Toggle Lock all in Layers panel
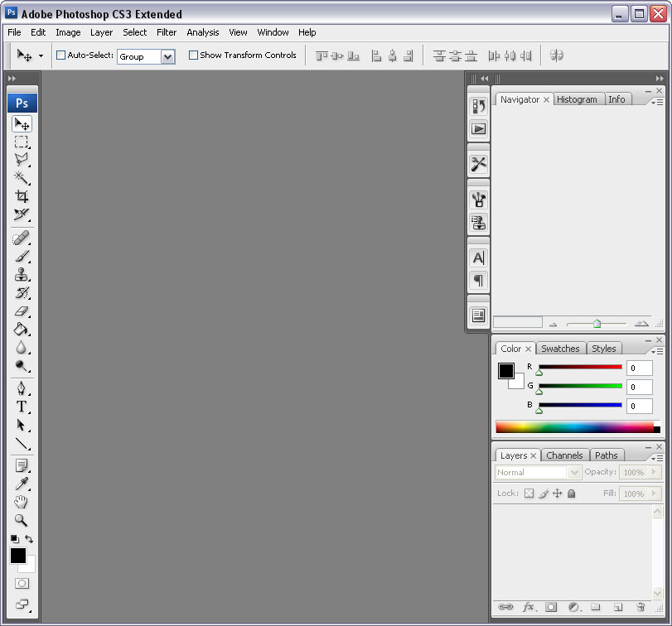 click(x=571, y=494)
